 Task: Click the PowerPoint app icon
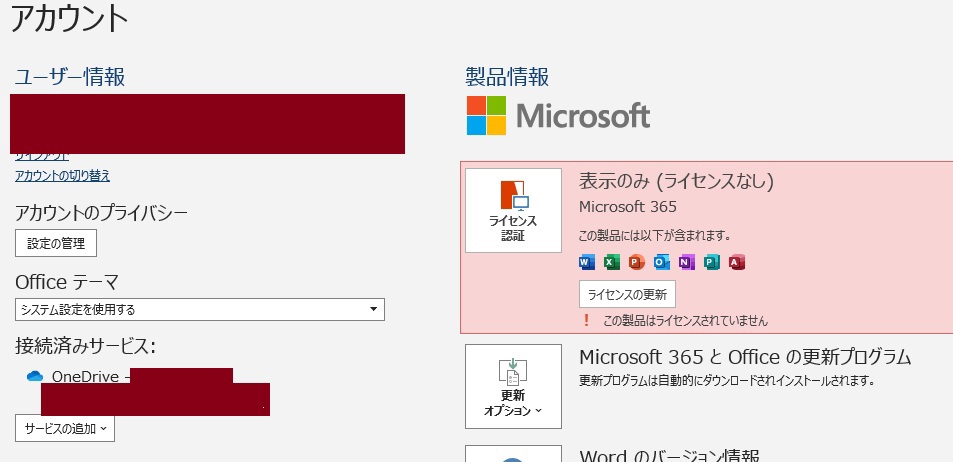coord(637,263)
